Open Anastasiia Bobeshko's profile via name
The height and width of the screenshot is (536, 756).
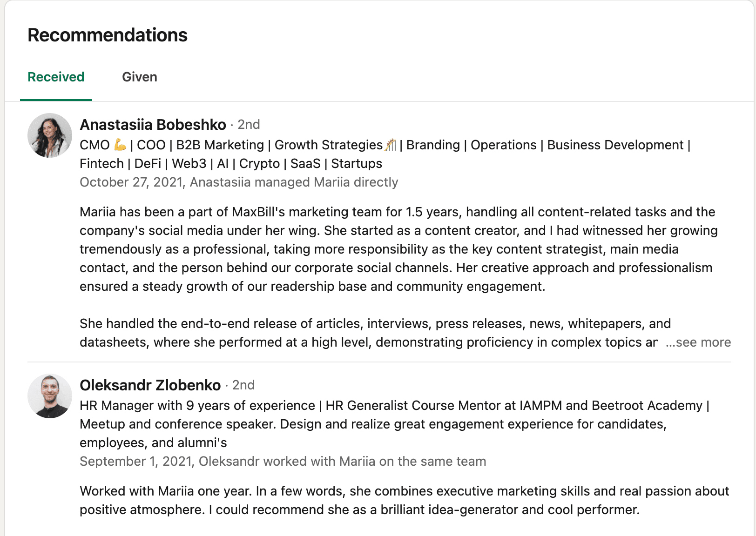pyautogui.click(x=153, y=125)
